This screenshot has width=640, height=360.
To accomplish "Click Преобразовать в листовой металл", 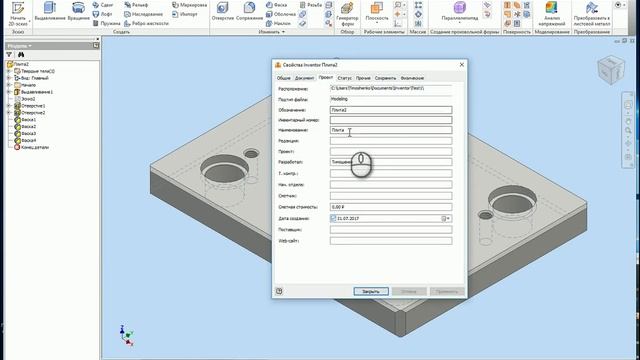I will [591, 14].
